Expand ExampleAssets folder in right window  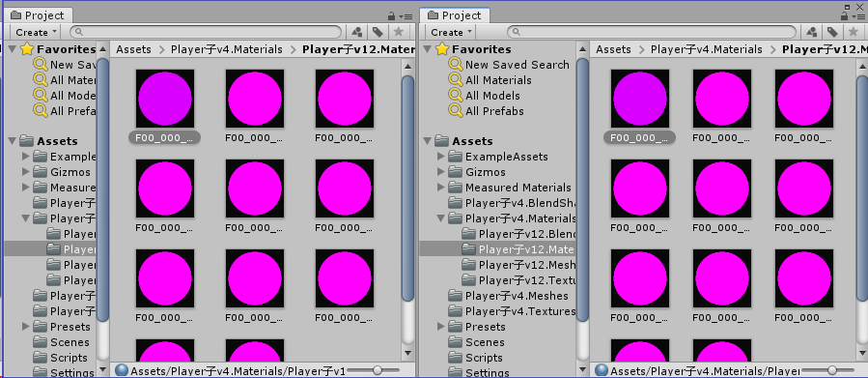pos(441,157)
